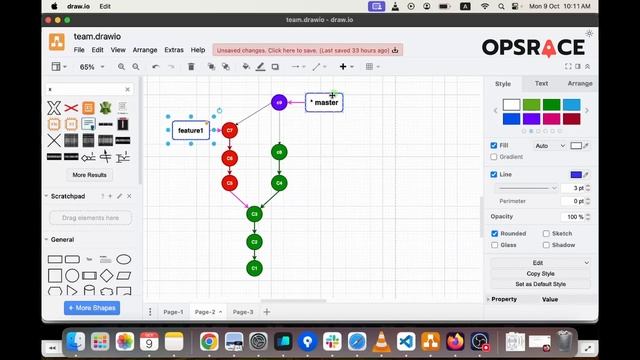Open the sidebar view toggle icon

tap(58, 67)
